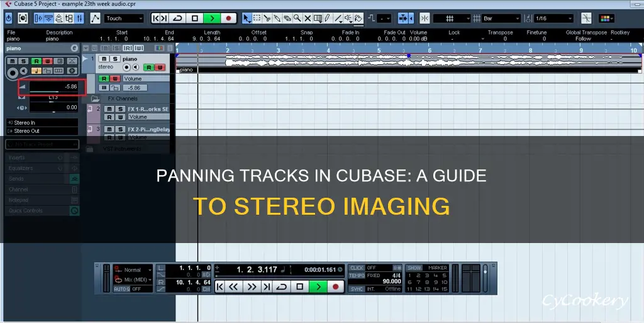Open the Stereo Out output routing

(42, 131)
